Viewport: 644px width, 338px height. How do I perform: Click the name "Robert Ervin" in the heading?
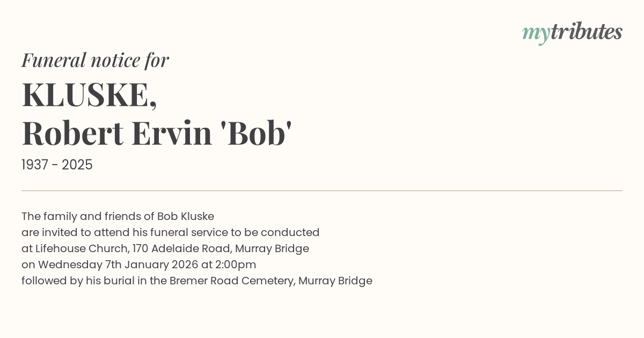click(x=116, y=134)
